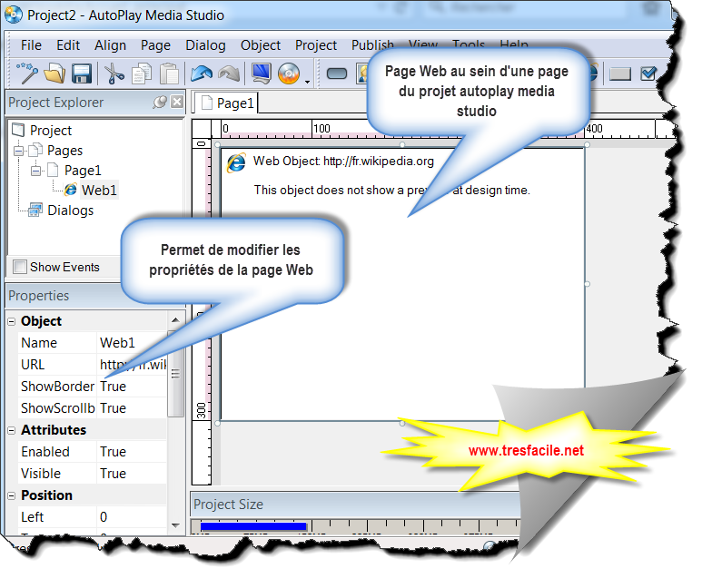Collapse the Position properties category

tap(11, 495)
